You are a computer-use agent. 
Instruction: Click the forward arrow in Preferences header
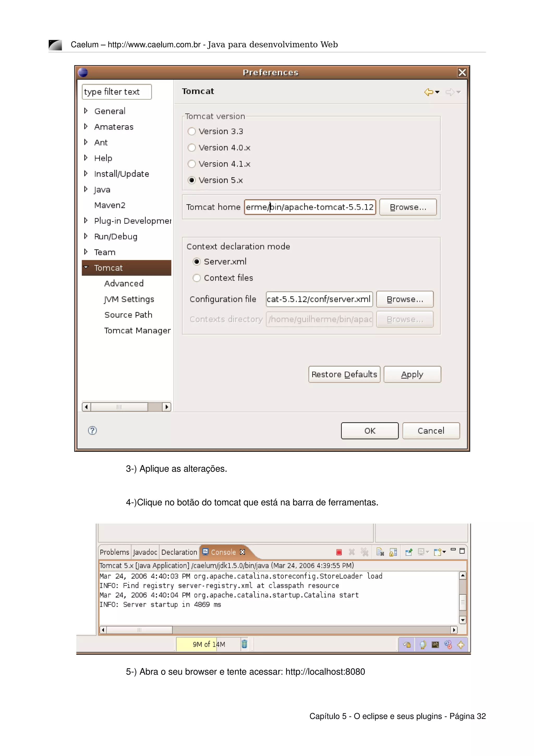(x=450, y=92)
